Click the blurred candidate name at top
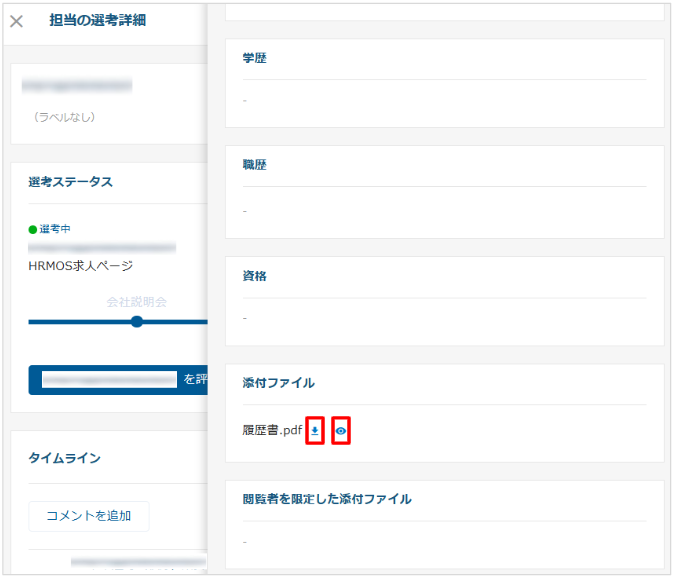This screenshot has height=579, width=675. tap(81, 87)
